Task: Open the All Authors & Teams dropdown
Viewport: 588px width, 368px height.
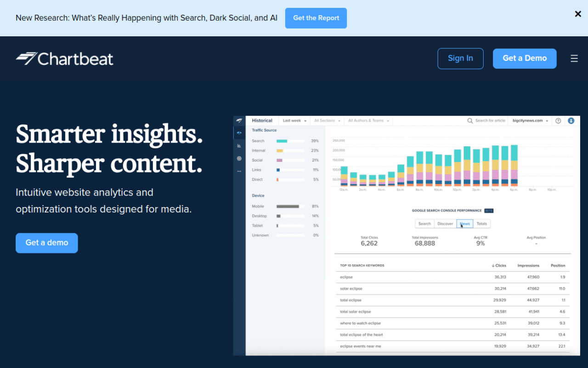Action: coord(368,121)
